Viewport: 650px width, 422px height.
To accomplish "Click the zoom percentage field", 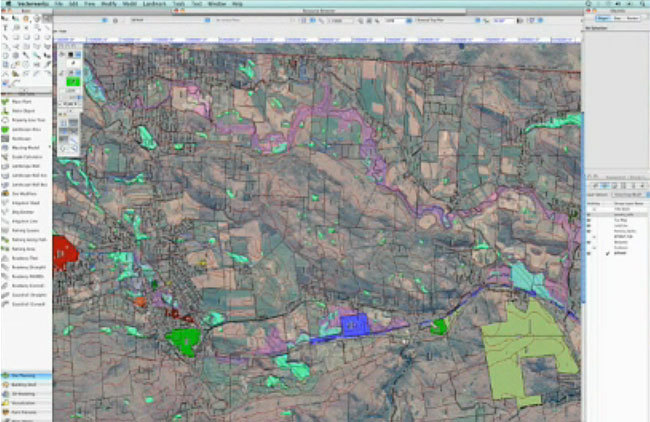I will click(x=388, y=19).
